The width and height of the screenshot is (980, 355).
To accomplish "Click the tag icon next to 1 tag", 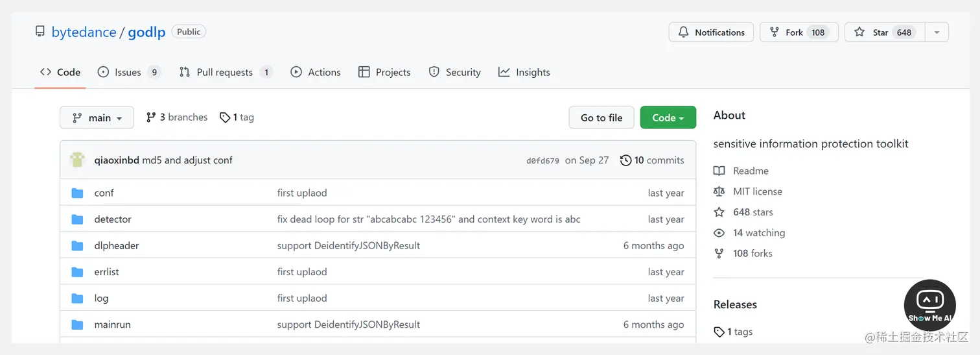I will click(225, 117).
